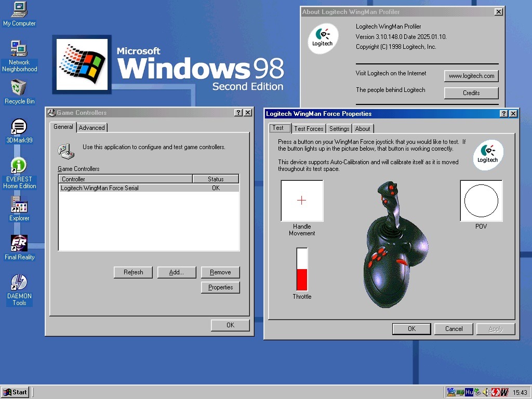Click the WingMan W tray icon
532x399 pixels.
pos(504,392)
